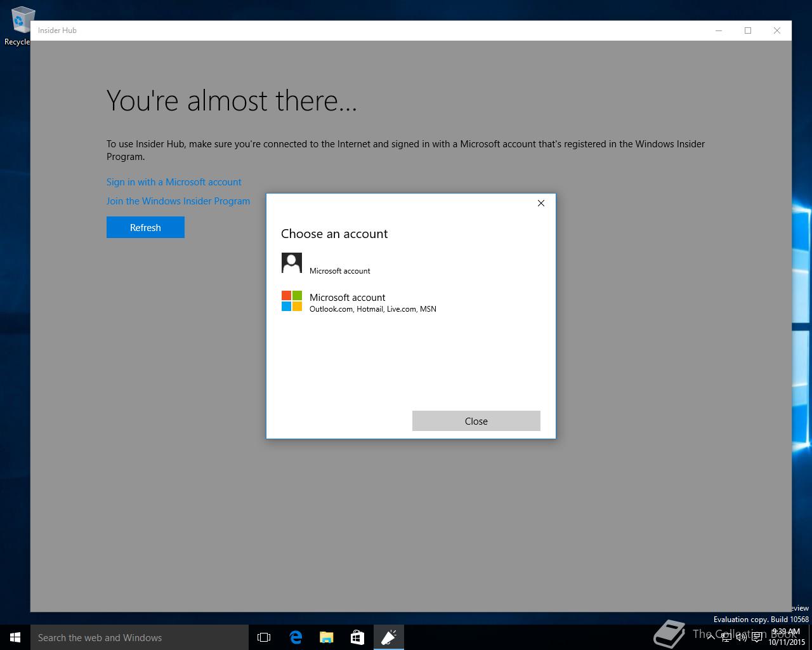Screen dimensions: 812x650
Task: Launch Microsoft Edge from the taskbar
Action: click(x=296, y=637)
